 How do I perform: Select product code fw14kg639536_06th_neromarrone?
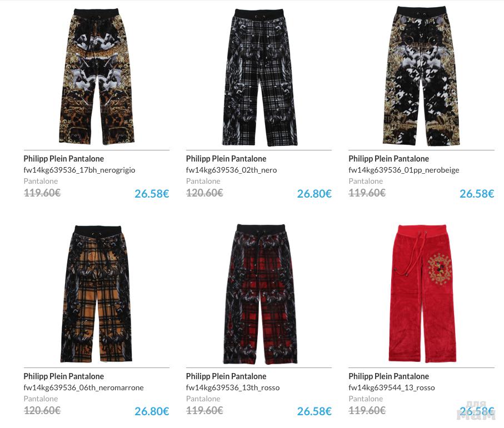click(x=83, y=388)
